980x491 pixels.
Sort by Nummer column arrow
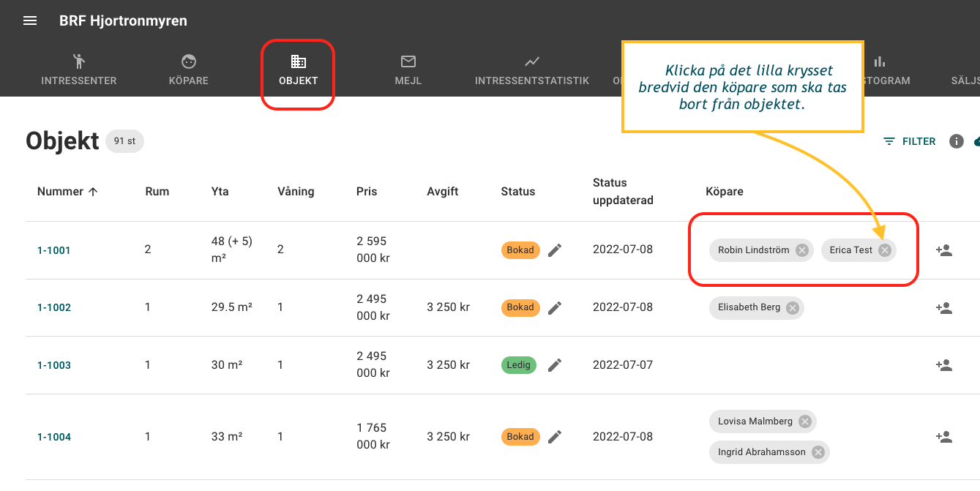click(93, 192)
